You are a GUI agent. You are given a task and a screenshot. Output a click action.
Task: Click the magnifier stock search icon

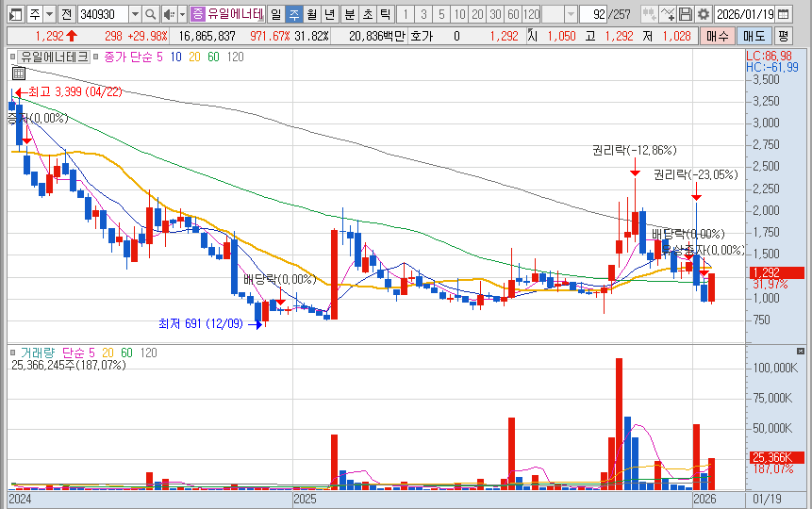[x=150, y=14]
